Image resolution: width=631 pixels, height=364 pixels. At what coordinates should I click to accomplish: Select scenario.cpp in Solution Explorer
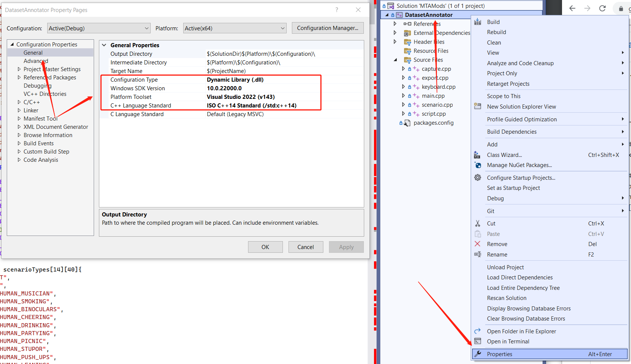click(437, 105)
